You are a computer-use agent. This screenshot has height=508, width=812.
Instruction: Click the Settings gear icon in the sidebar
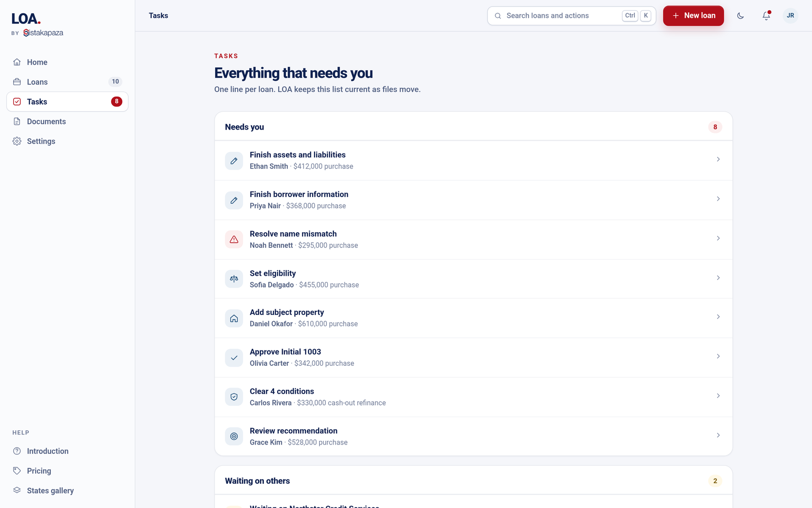point(17,141)
